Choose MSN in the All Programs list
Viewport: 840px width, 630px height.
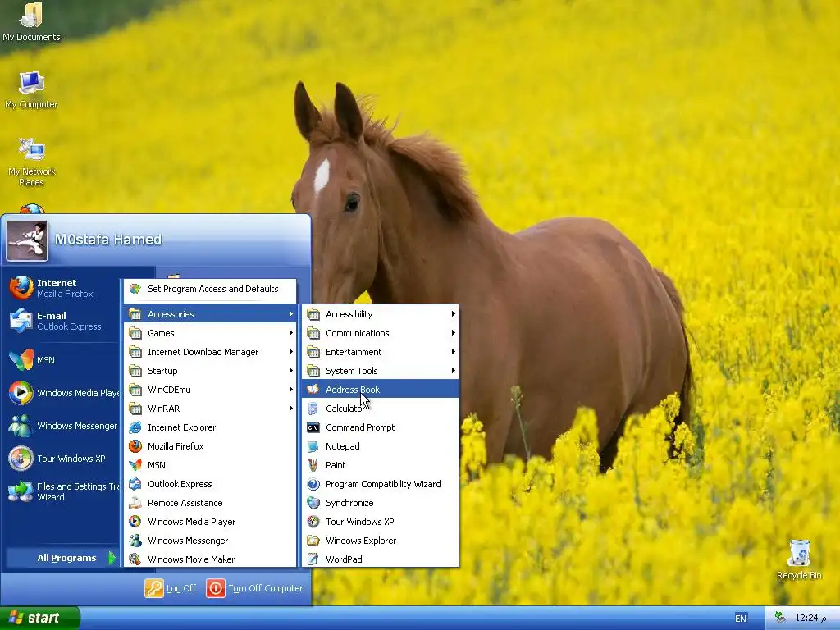pos(210,465)
